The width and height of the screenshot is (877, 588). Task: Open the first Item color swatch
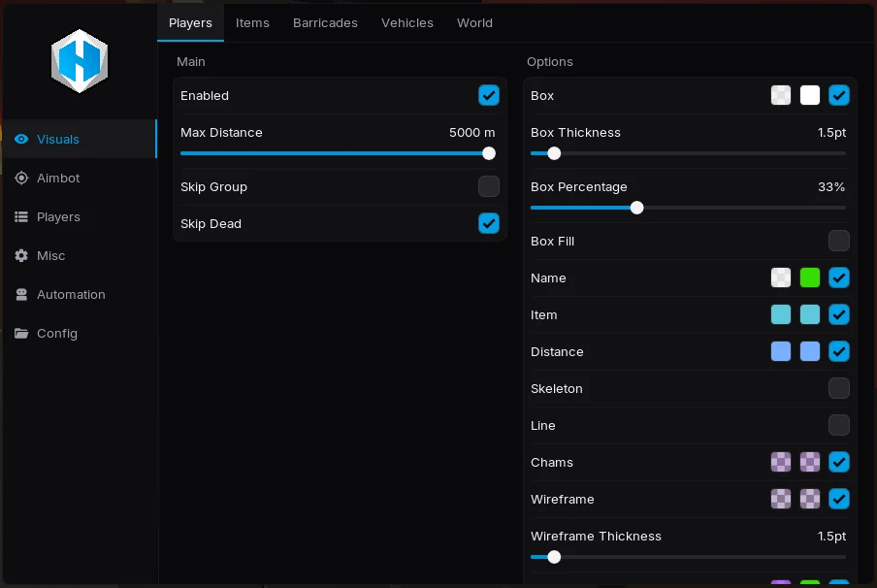[781, 314]
